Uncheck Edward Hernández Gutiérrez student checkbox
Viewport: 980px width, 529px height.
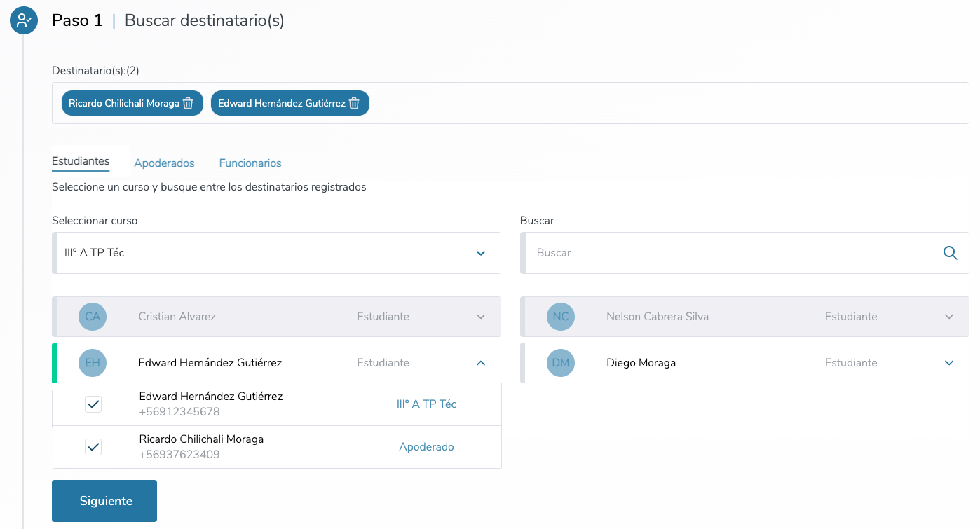(x=93, y=404)
